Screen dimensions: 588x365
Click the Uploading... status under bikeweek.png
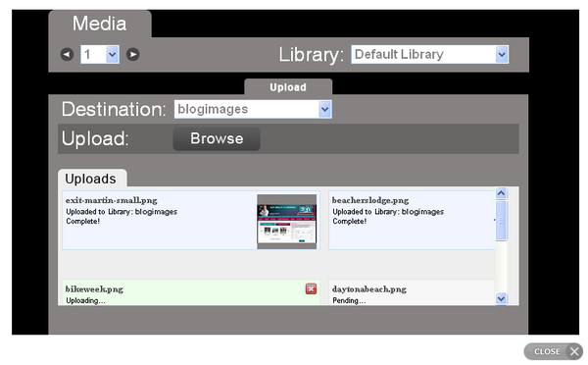tap(85, 300)
